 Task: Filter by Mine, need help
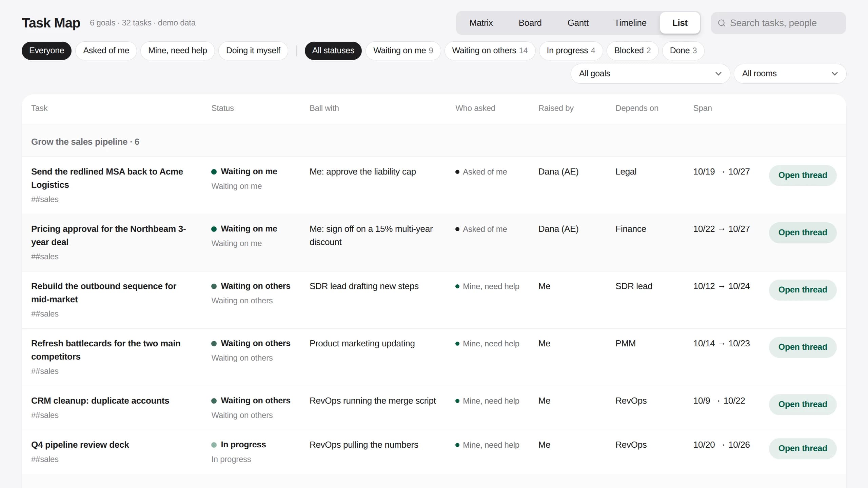pyautogui.click(x=177, y=50)
